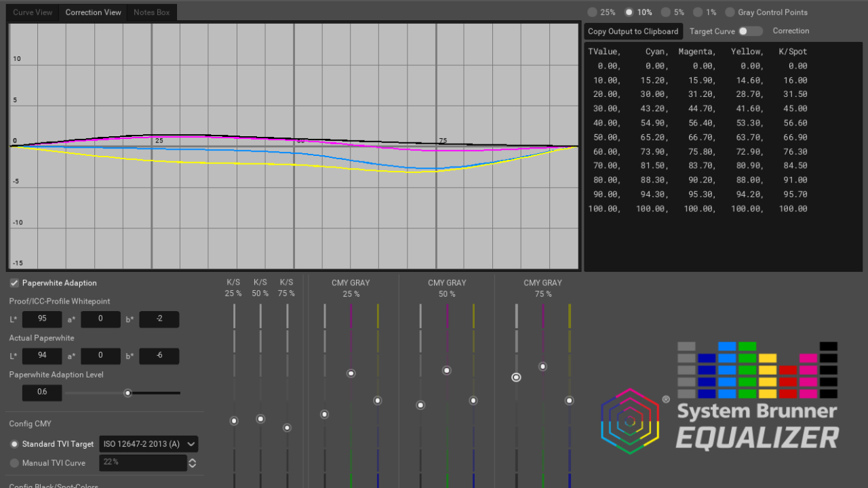Click the K/S 25 % slider handle
The width and height of the screenshot is (868, 488).
pyautogui.click(x=234, y=421)
